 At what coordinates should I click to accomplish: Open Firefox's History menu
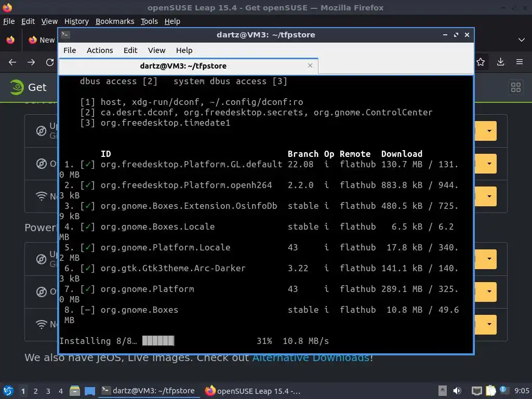pos(76,21)
